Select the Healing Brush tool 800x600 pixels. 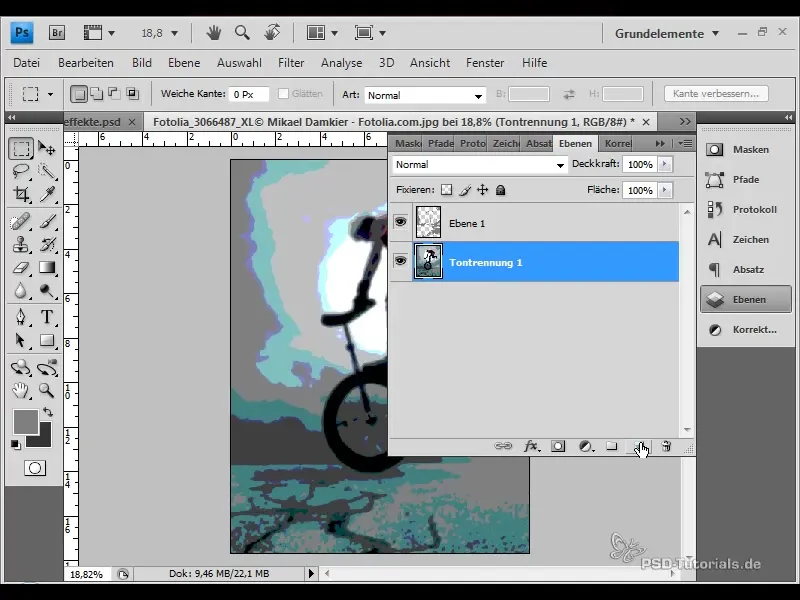pos(21,222)
